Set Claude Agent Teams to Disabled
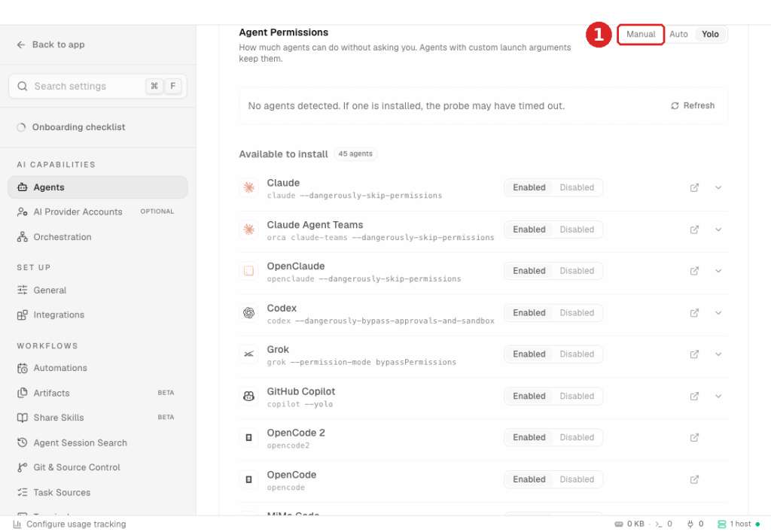This screenshot has height=532, width=771. click(577, 230)
